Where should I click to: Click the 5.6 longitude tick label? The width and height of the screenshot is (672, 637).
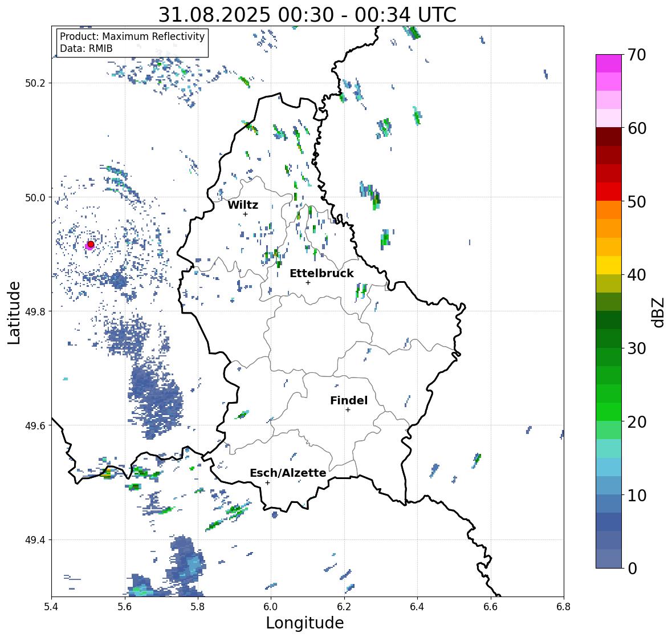(x=125, y=607)
